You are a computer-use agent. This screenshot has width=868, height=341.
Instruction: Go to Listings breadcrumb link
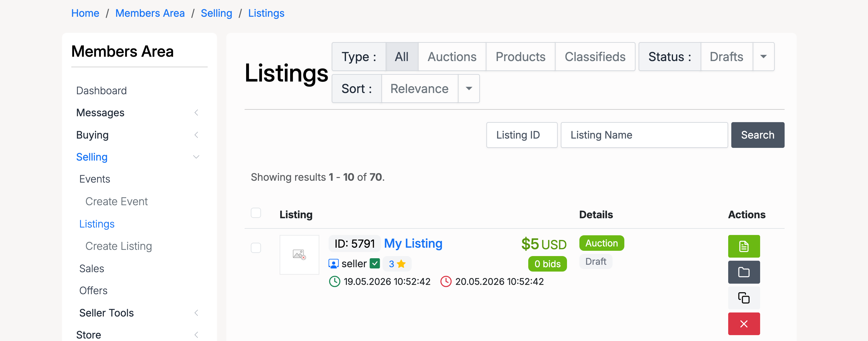click(266, 13)
